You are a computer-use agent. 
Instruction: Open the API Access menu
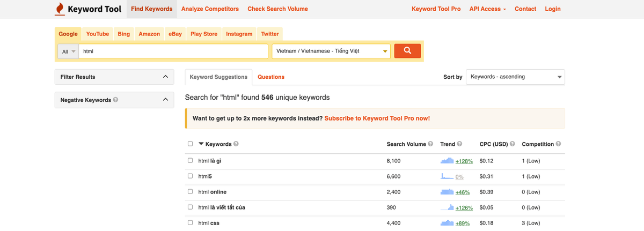pos(487,9)
